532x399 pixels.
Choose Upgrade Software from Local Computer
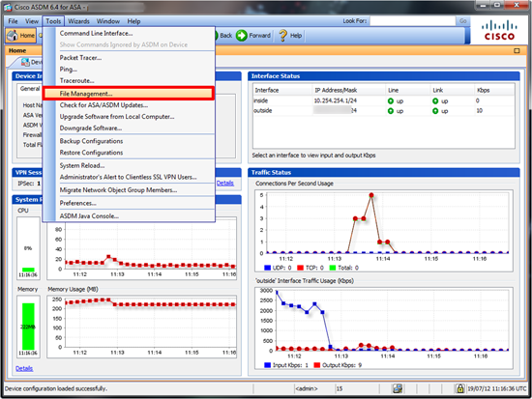(129, 117)
